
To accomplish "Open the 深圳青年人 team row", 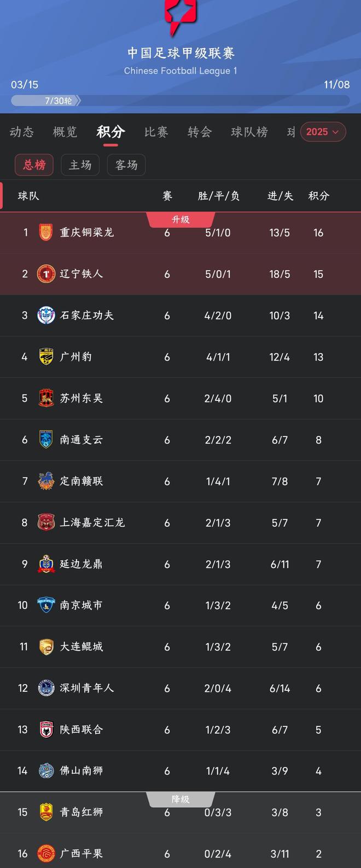I will tap(180, 688).
